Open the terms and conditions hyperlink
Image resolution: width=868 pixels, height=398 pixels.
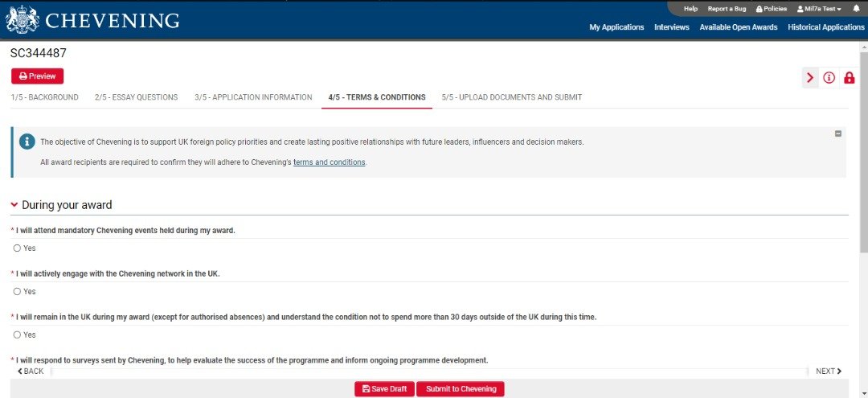(330, 162)
